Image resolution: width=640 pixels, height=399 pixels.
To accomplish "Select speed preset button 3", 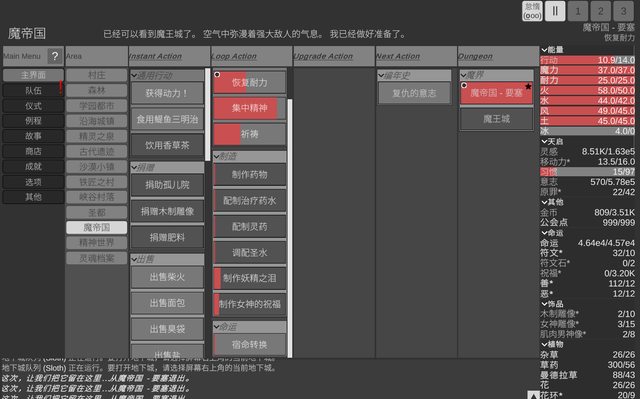I will pyautogui.click(x=624, y=11).
